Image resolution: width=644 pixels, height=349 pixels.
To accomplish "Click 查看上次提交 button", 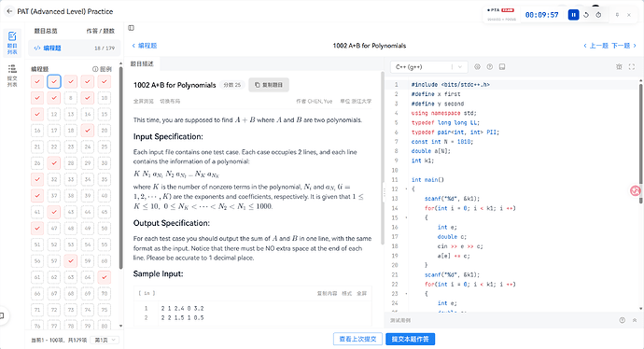I will coord(357,339).
